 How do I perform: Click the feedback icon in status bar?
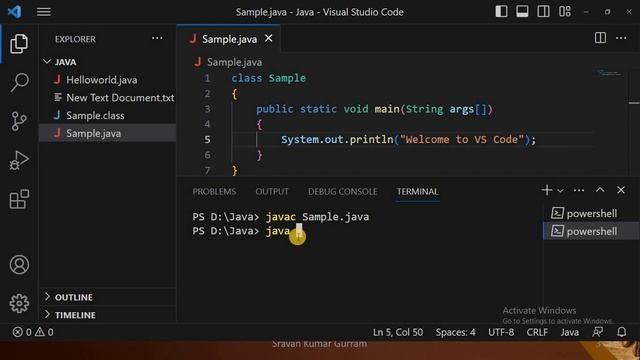[598, 332]
